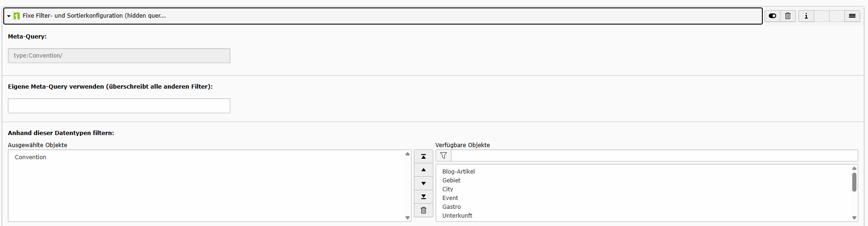Move selected item up one position

click(x=424, y=170)
